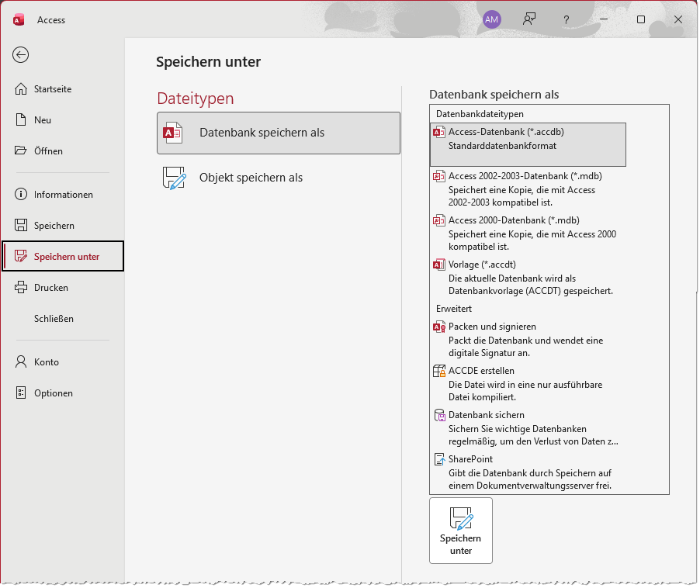This screenshot has height=588, width=700.
Task: Click the Objekt speichern als pencil icon
Action: coord(174,178)
